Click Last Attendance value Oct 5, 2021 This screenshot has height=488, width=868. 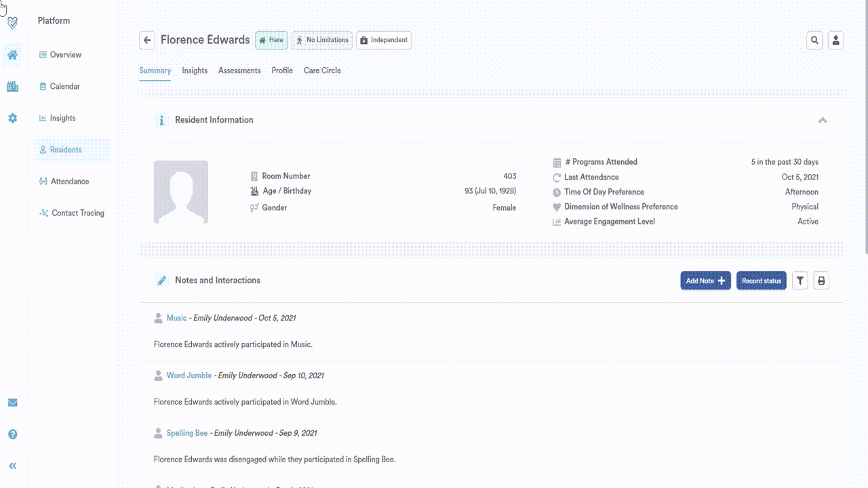pos(800,177)
